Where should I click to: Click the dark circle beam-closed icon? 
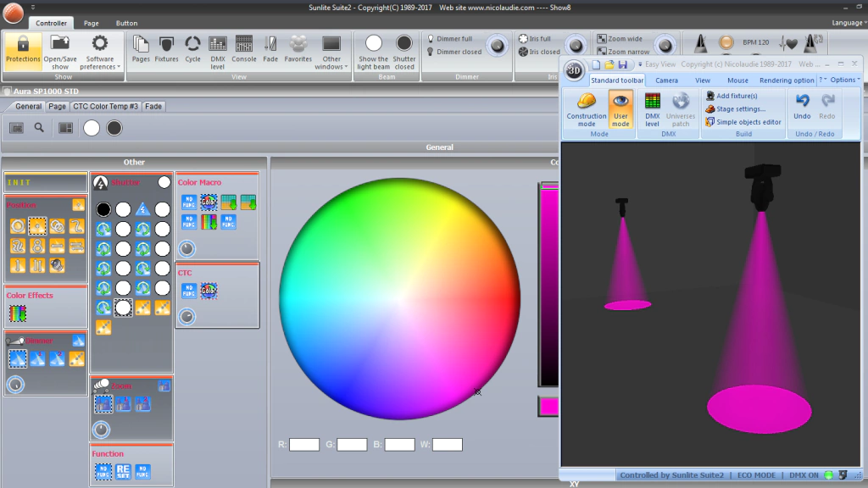click(114, 129)
